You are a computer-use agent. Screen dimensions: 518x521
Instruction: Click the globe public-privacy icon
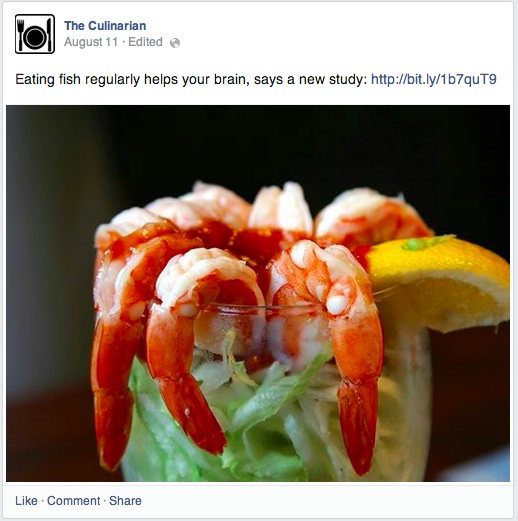pos(175,43)
